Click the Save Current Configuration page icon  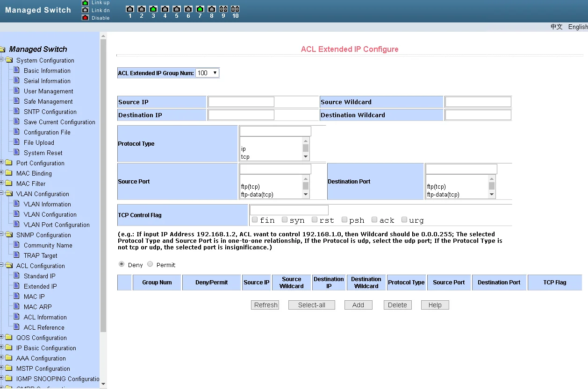(16, 122)
